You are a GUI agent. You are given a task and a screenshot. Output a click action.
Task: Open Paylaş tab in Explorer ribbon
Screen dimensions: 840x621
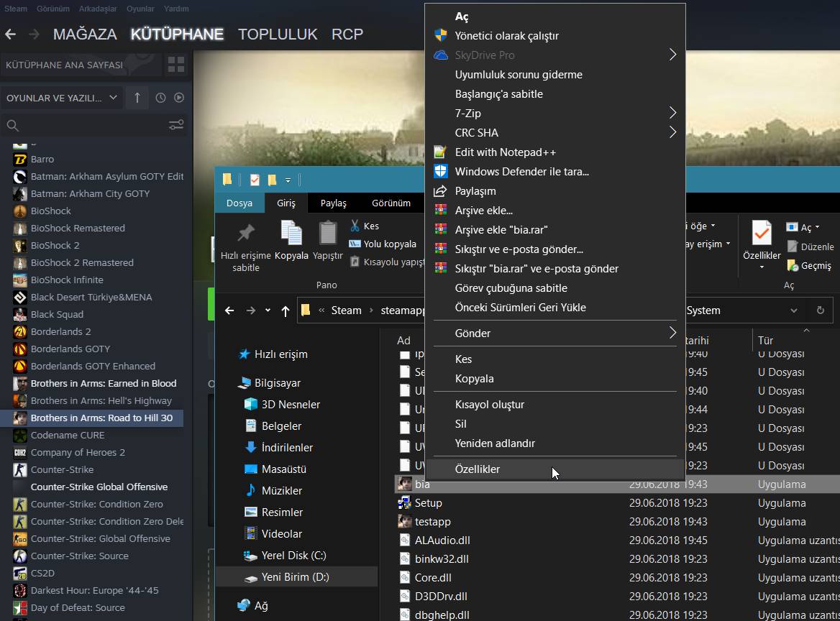coord(333,203)
